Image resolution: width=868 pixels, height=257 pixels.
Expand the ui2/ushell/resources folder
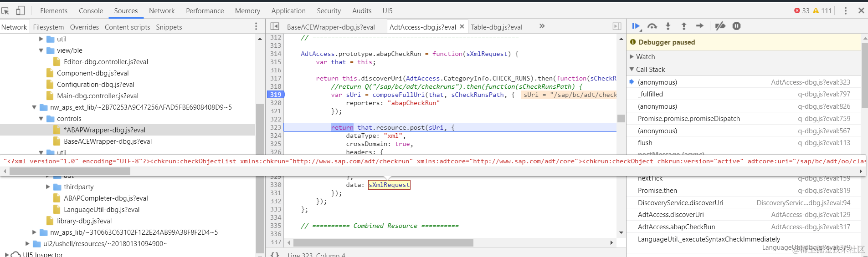pos(27,244)
